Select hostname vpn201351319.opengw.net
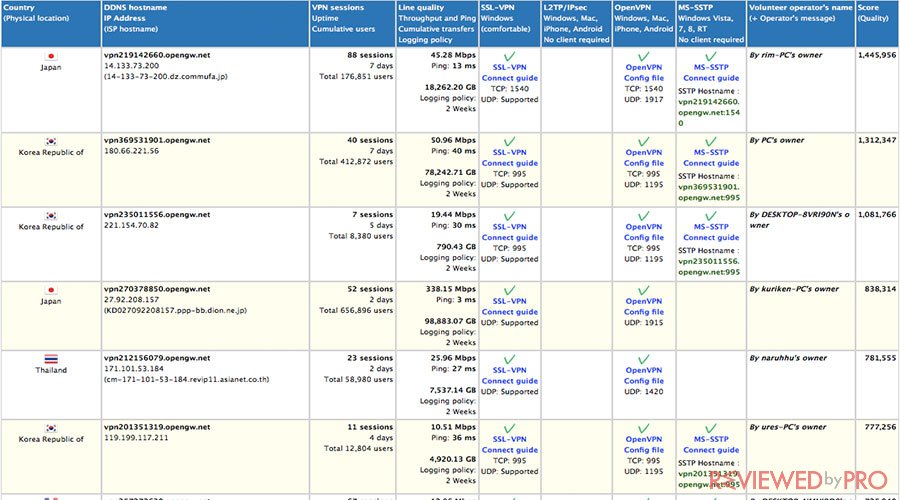 point(157,427)
